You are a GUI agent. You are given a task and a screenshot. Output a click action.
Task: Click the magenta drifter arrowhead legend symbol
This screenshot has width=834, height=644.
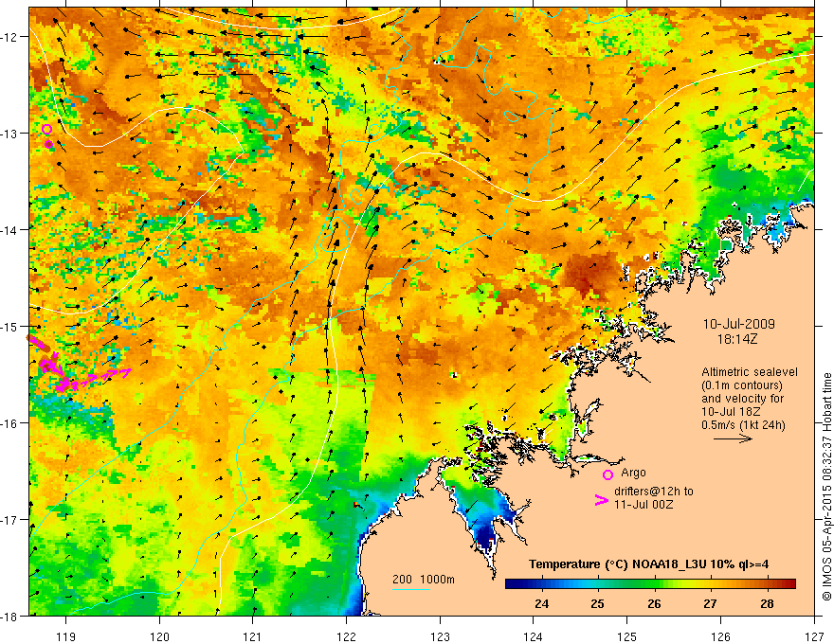coord(601,500)
